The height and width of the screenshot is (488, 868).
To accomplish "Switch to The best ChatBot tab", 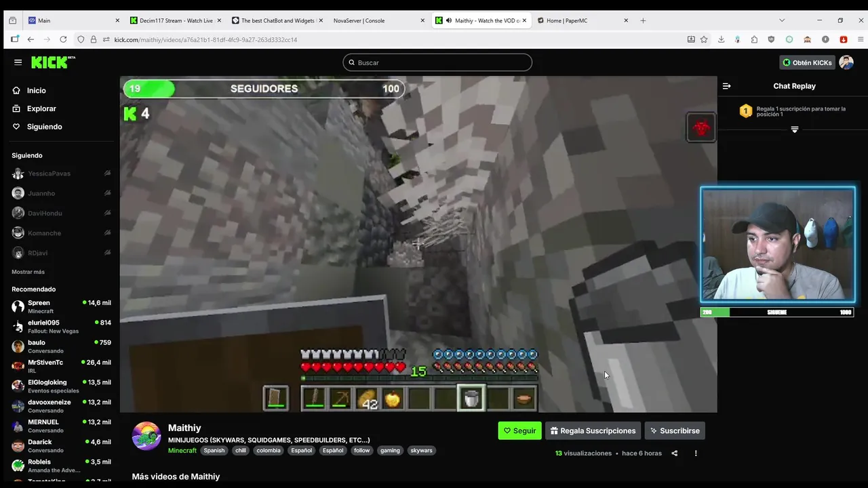I will 277,20.
